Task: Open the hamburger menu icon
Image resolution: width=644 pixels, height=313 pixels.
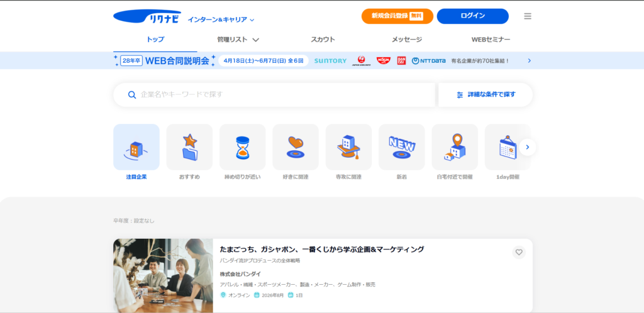Action: click(528, 16)
